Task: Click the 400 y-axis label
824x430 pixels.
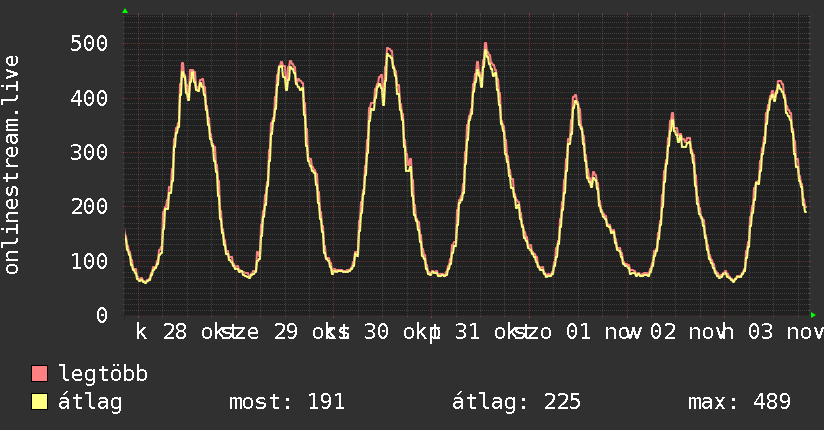Action: pos(89,98)
